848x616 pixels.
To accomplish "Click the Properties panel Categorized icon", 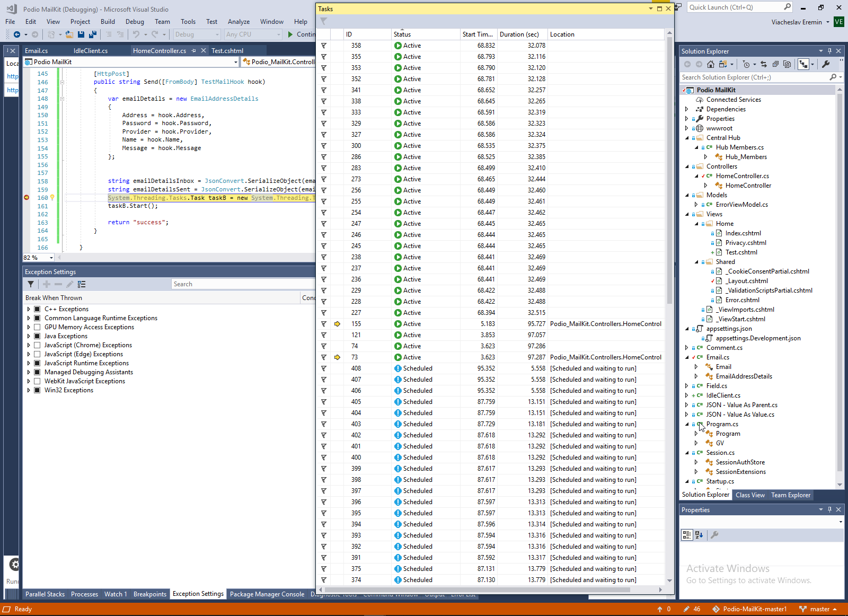I will (x=687, y=535).
